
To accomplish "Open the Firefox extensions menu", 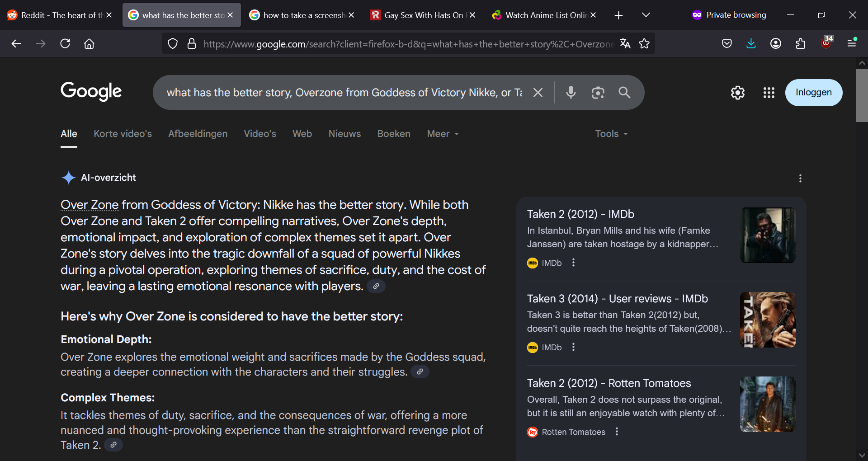I will (800, 43).
